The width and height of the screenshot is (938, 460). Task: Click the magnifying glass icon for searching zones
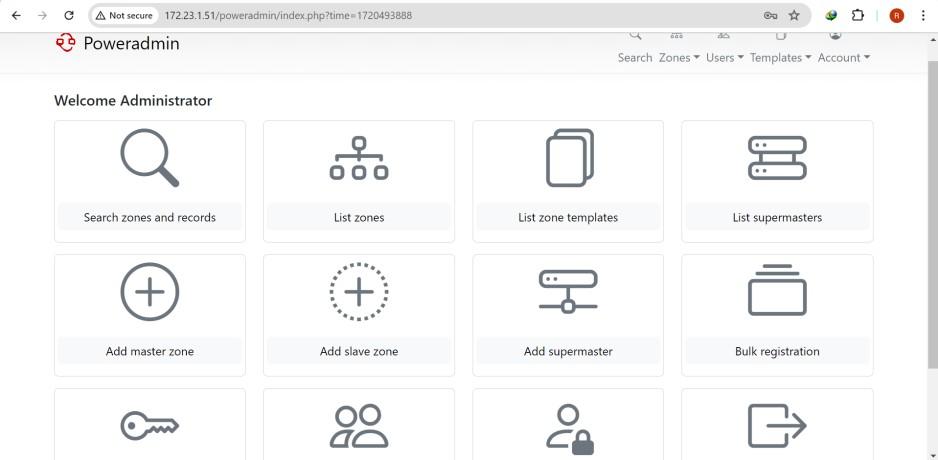point(149,158)
